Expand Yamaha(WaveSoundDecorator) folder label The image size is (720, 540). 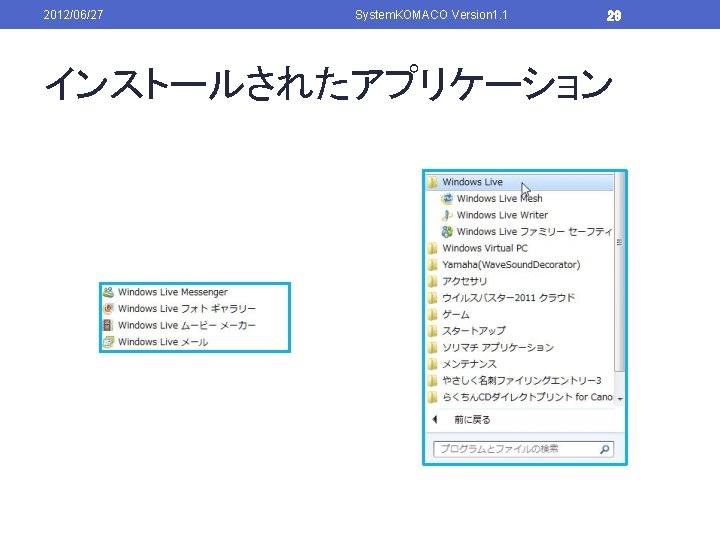point(511,265)
